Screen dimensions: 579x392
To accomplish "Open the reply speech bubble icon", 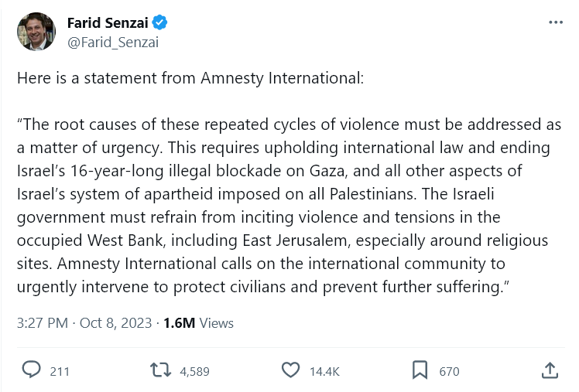I will (x=31, y=370).
